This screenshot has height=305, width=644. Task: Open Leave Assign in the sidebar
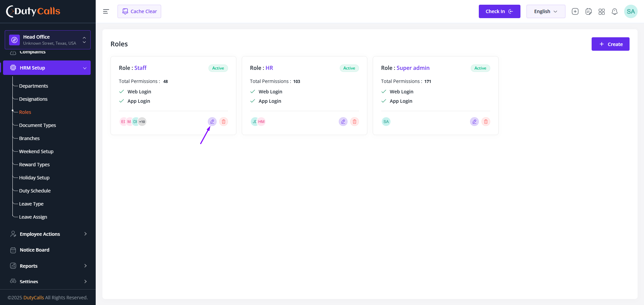click(x=33, y=217)
